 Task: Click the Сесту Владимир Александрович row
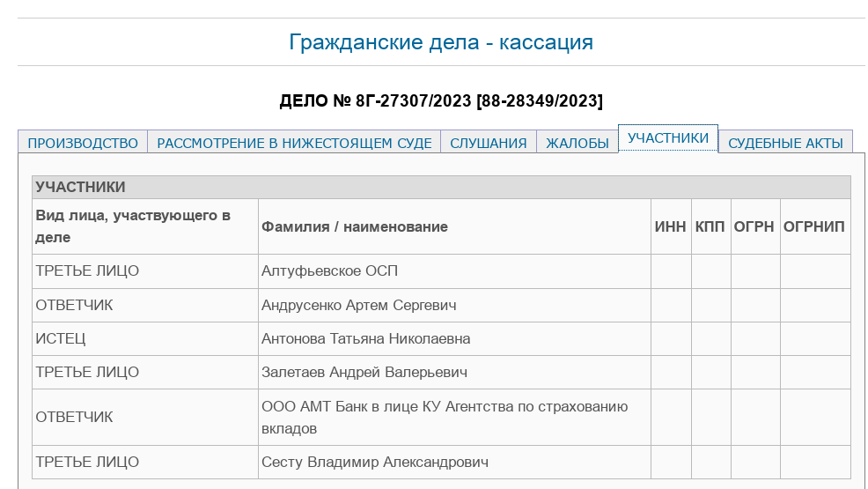tap(374, 462)
